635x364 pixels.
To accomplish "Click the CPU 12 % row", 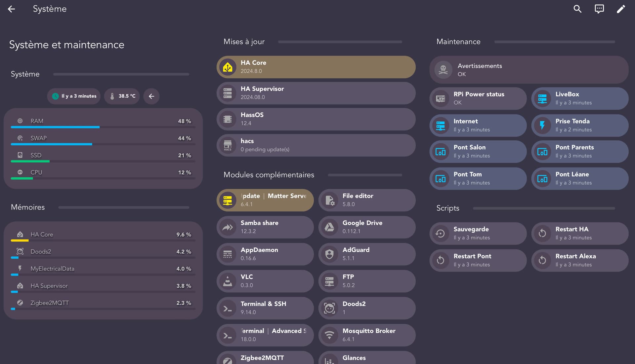I will click(103, 174).
